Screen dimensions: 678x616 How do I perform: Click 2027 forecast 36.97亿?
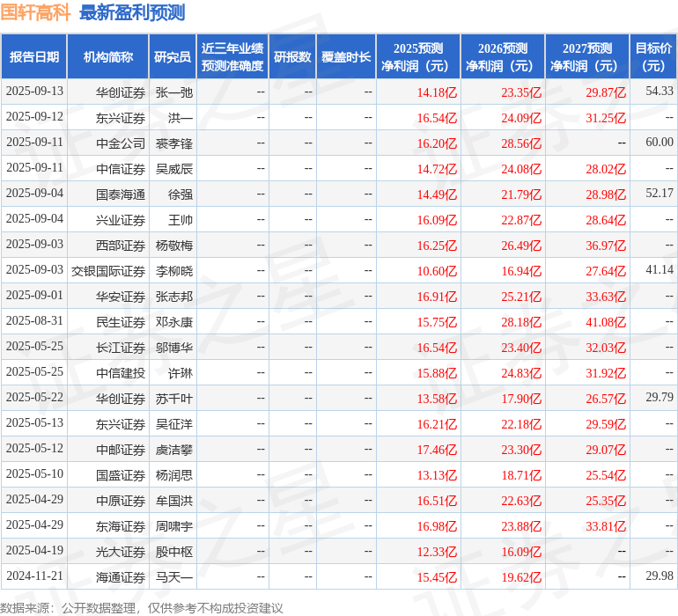click(606, 246)
